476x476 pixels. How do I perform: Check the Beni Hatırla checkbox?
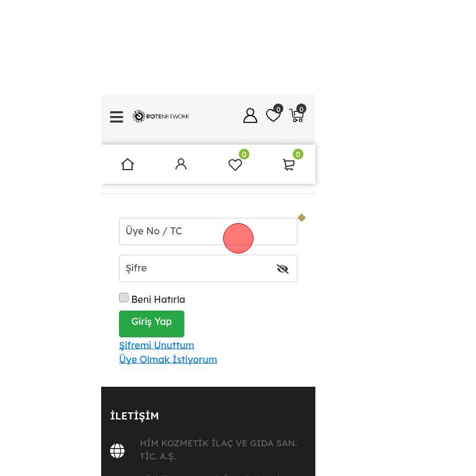pyautogui.click(x=124, y=297)
